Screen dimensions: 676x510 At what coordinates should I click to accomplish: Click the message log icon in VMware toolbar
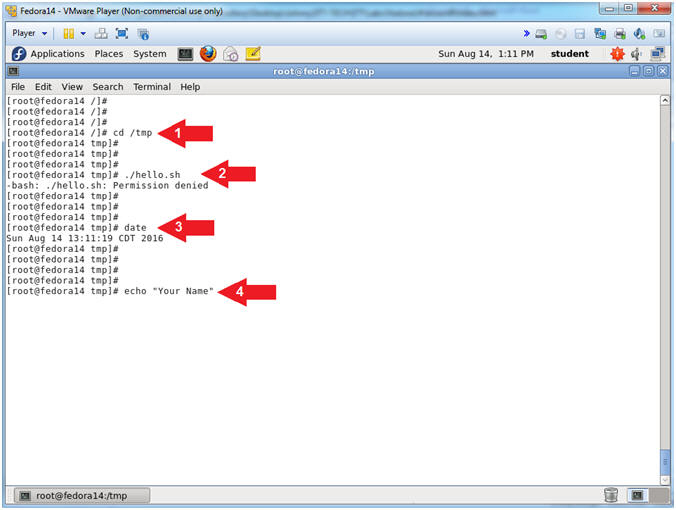click(x=659, y=34)
